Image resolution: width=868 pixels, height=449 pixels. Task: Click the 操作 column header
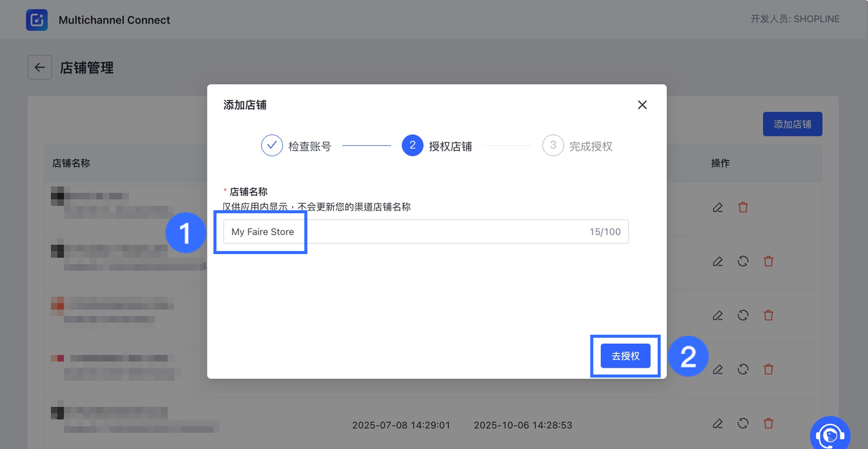pos(720,163)
